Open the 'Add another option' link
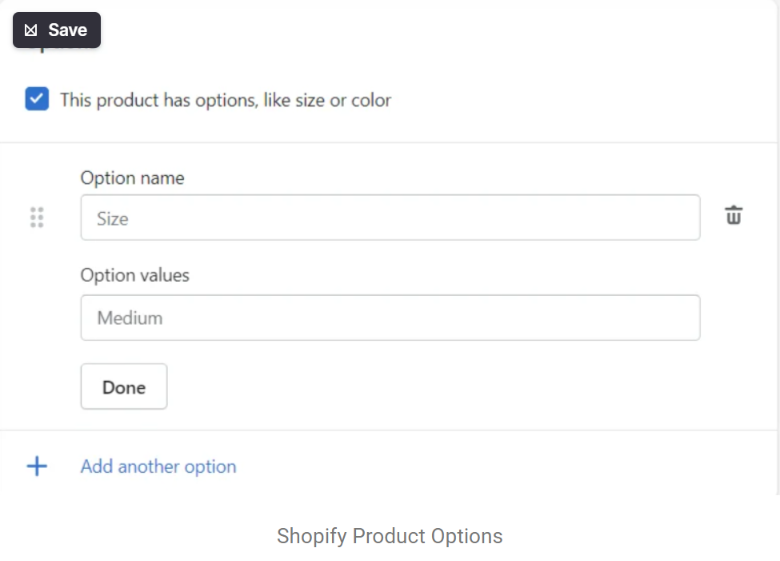The image size is (780, 561). point(158,467)
